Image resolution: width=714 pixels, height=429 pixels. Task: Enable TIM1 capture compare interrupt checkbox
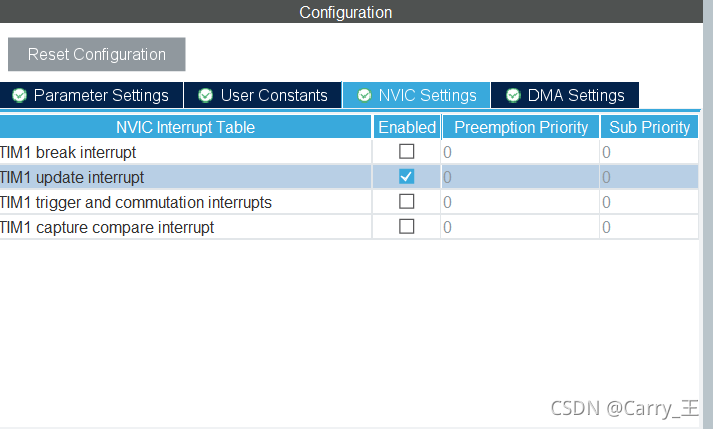[x=407, y=227]
